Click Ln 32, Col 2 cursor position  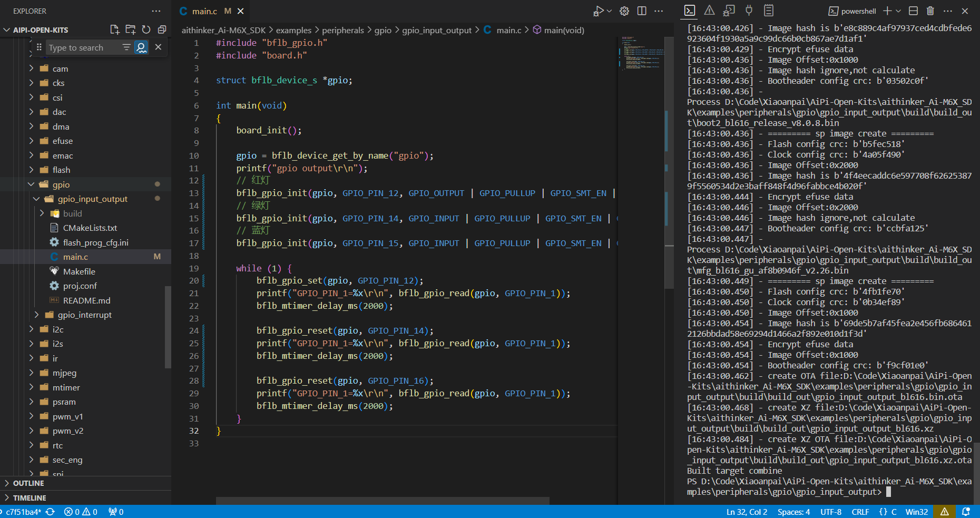coord(747,512)
